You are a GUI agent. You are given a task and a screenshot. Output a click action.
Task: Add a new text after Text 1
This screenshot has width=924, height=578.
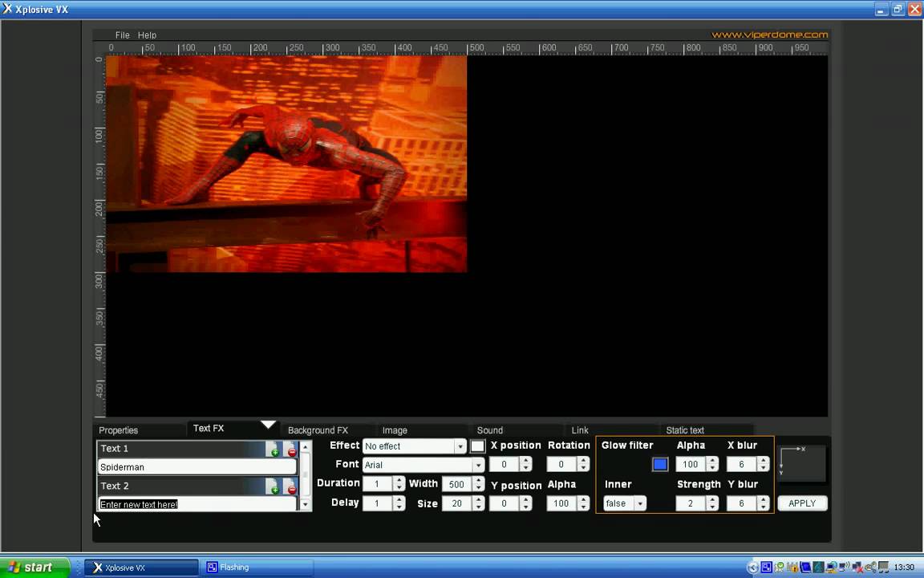(x=273, y=450)
